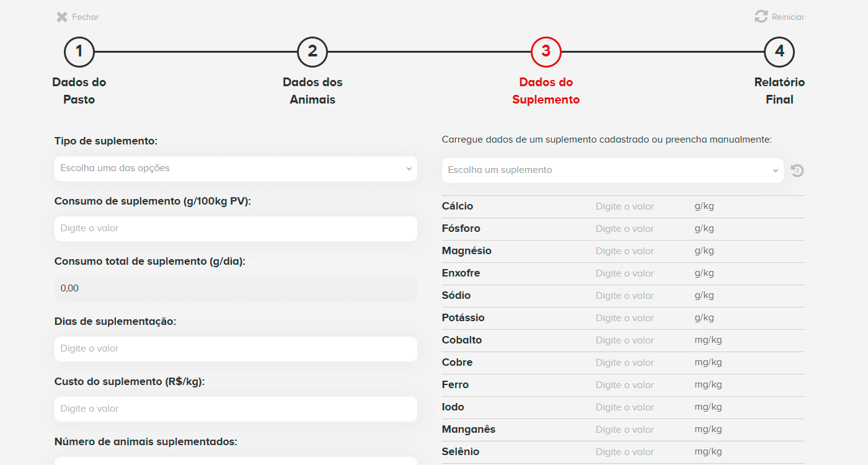Click the history restore icon beside supplement dropdown

coord(797,170)
